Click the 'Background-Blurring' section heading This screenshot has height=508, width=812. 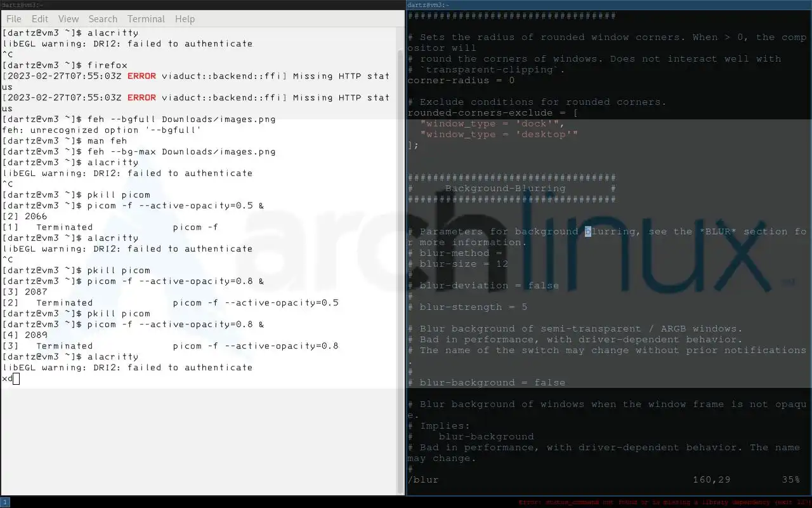[x=505, y=189]
